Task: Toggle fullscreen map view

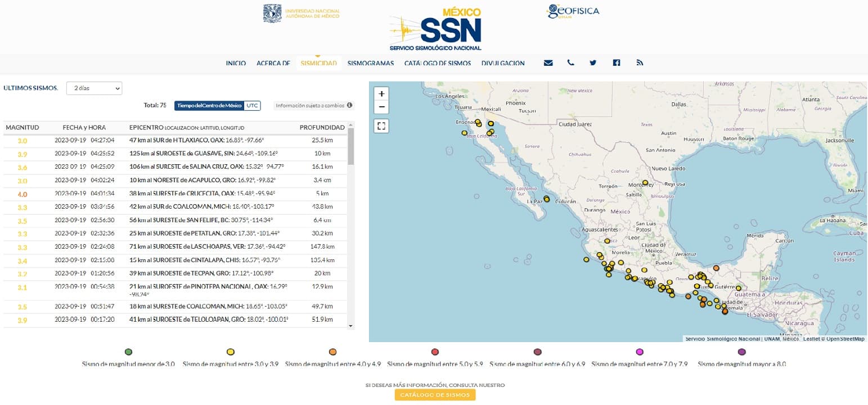Action: [x=381, y=126]
